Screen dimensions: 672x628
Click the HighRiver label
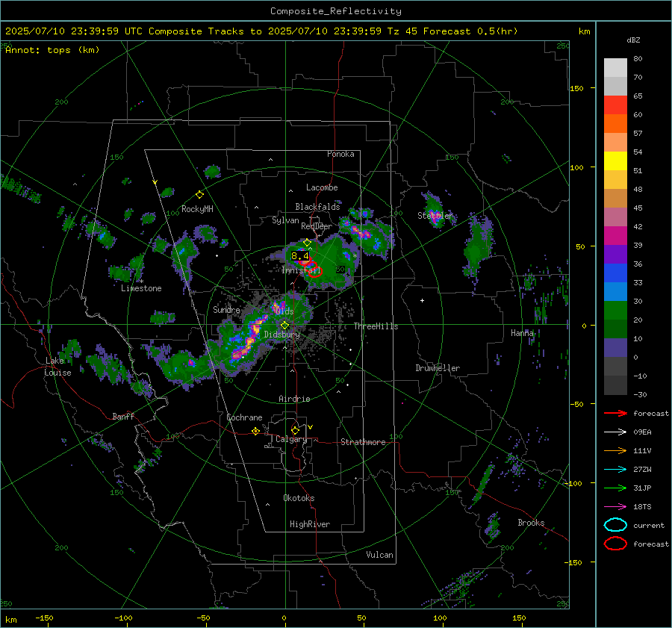[x=310, y=524]
